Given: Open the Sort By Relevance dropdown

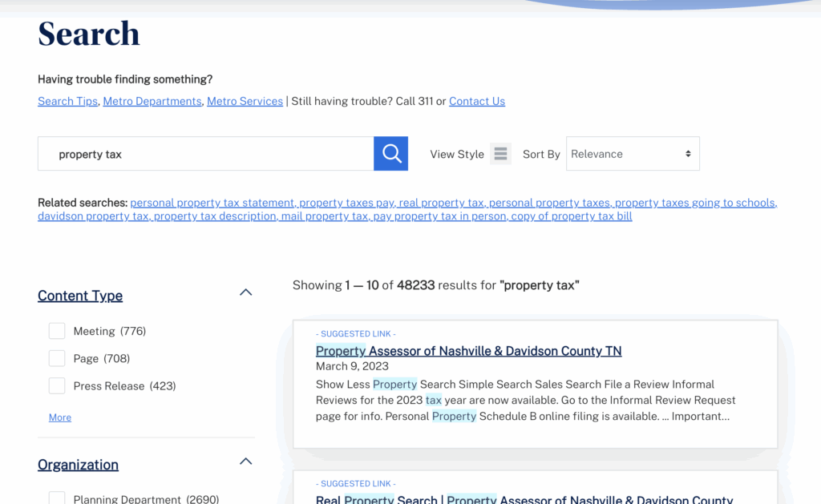Looking at the screenshot, I should pyautogui.click(x=632, y=154).
